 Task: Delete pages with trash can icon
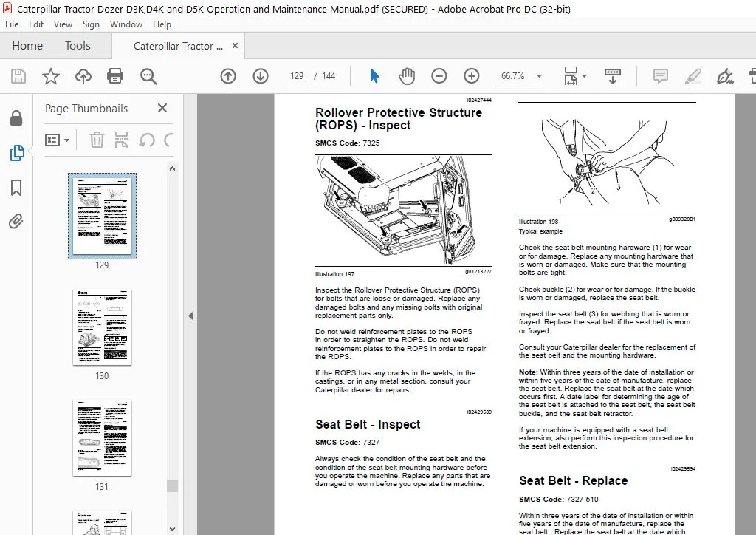(97, 140)
